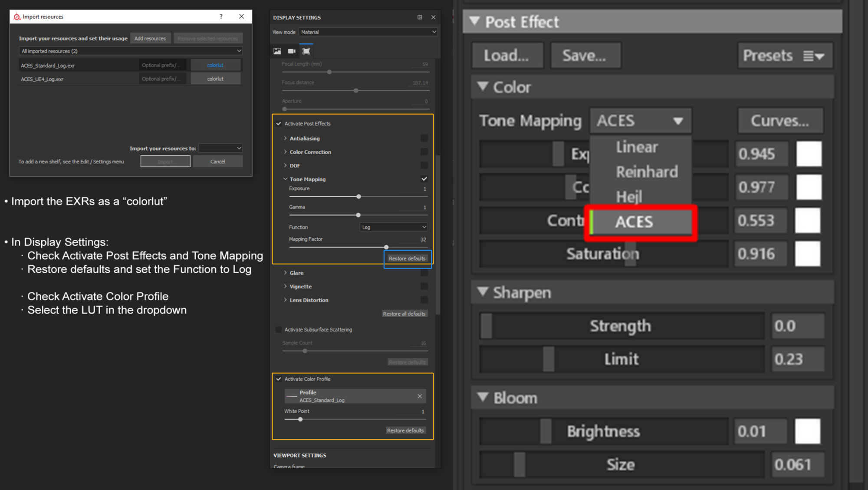This screenshot has width=868, height=490.
Task: Remove the ACES_Standard_Log color profile with X
Action: coord(420,396)
